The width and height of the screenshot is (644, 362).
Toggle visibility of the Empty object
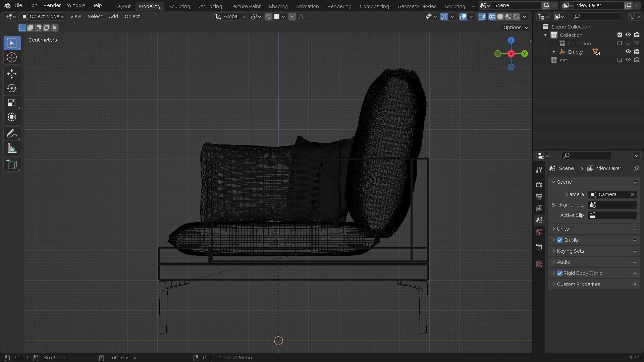click(628, 52)
